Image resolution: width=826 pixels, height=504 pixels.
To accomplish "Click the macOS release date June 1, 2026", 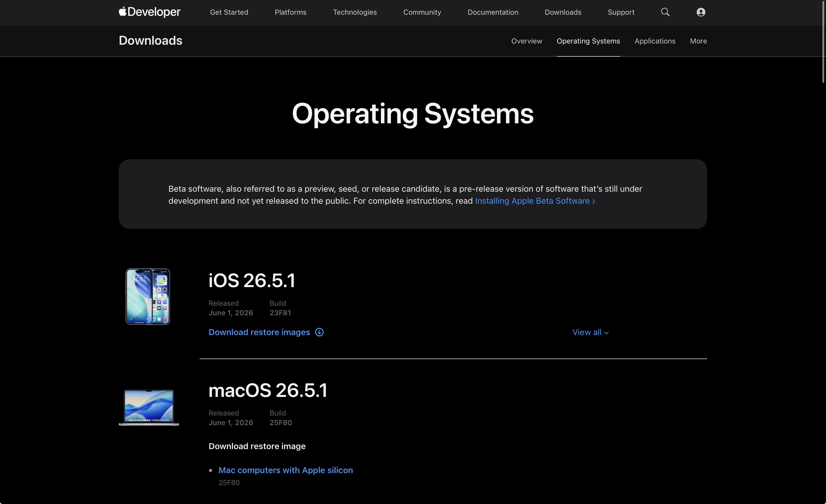I will [231, 423].
